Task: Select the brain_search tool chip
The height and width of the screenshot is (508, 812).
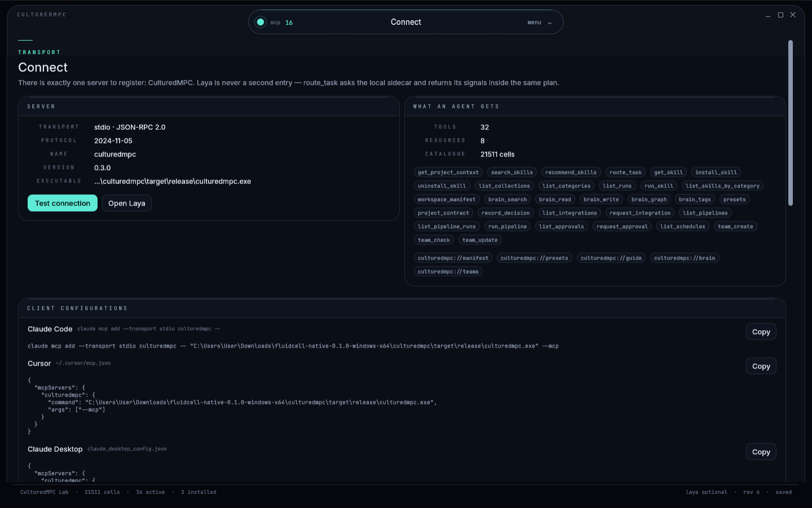Action: 507,199
